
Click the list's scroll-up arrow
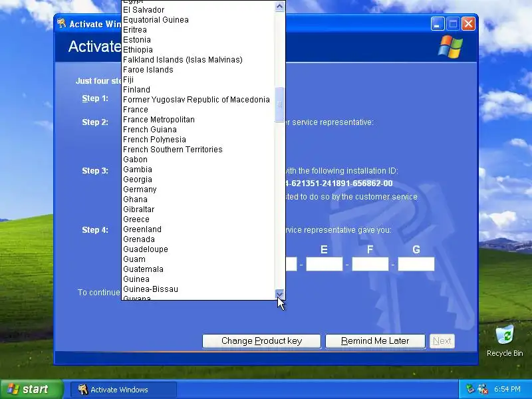[279, 7]
